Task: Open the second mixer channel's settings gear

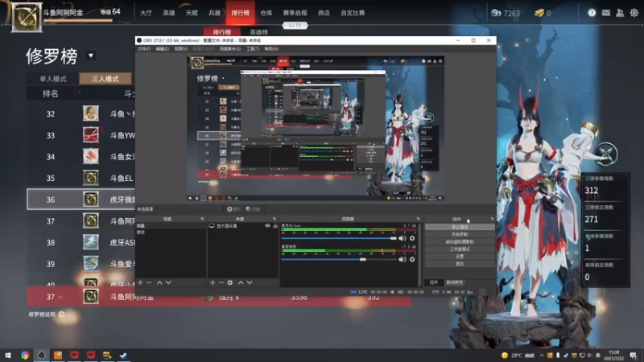Action: [412, 259]
